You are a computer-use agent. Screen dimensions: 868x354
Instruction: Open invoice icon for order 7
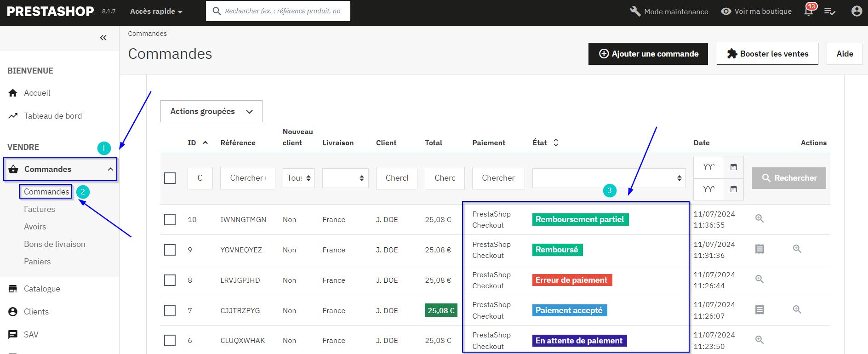pos(759,310)
